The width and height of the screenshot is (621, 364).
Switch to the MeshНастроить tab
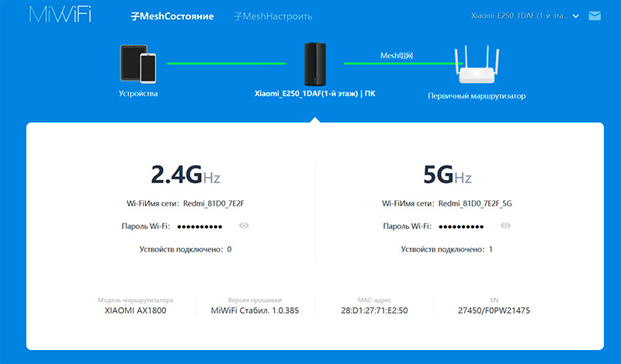click(x=273, y=16)
